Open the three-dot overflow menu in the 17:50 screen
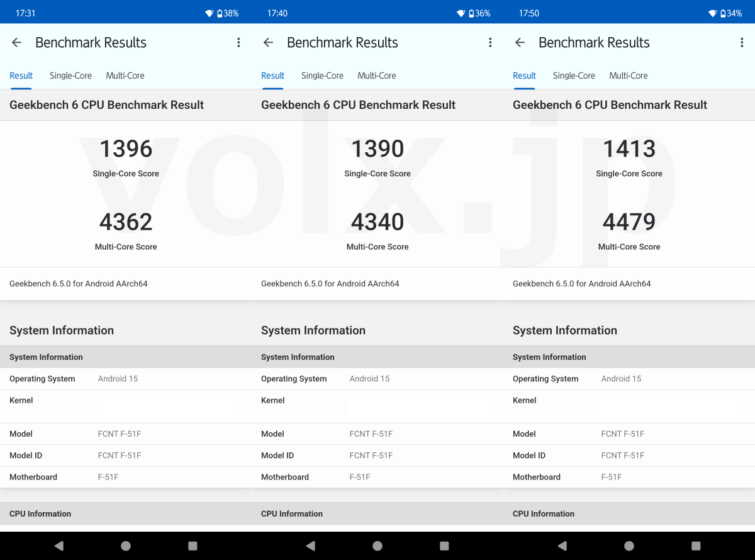The image size is (755, 560). (742, 43)
